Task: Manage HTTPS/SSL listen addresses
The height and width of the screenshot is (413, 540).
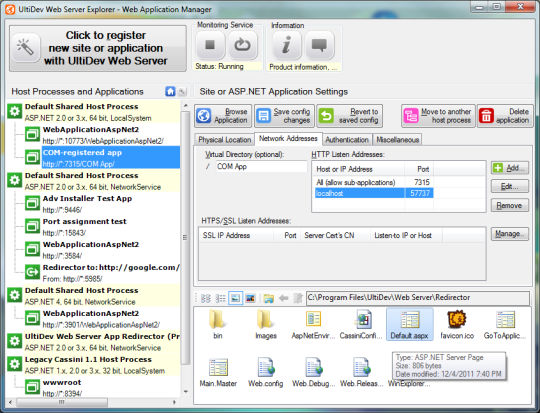Action: 510,234
